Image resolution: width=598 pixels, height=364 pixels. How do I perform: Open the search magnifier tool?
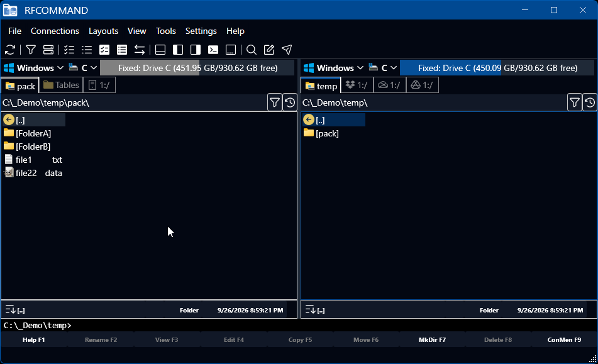(x=252, y=50)
